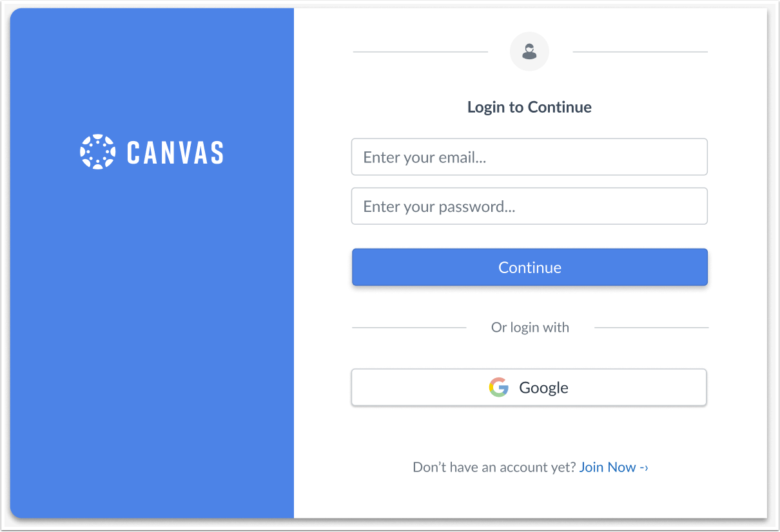Image resolution: width=780 pixels, height=532 pixels.
Task: Click the Google text label in button
Action: [x=543, y=388]
